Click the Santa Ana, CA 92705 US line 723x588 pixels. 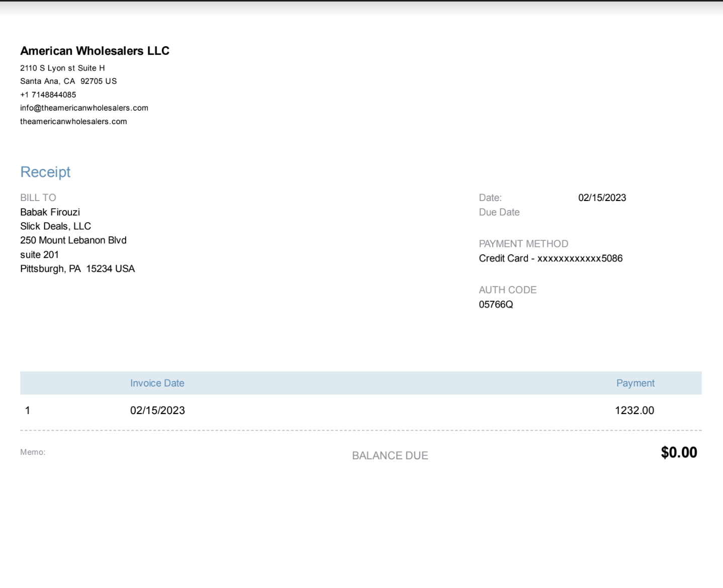[68, 81]
